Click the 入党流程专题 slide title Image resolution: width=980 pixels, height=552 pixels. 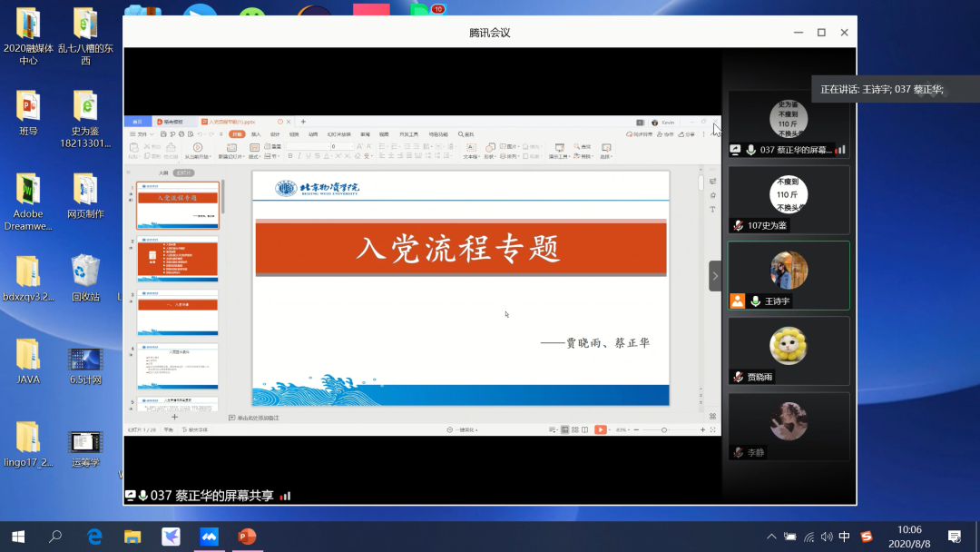coord(460,248)
